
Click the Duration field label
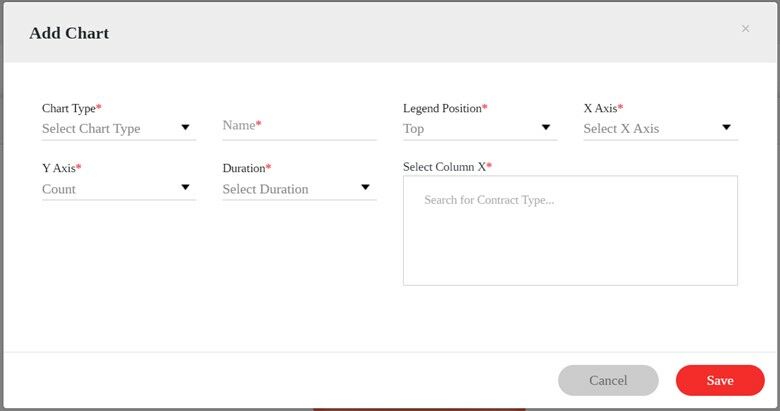(246, 168)
